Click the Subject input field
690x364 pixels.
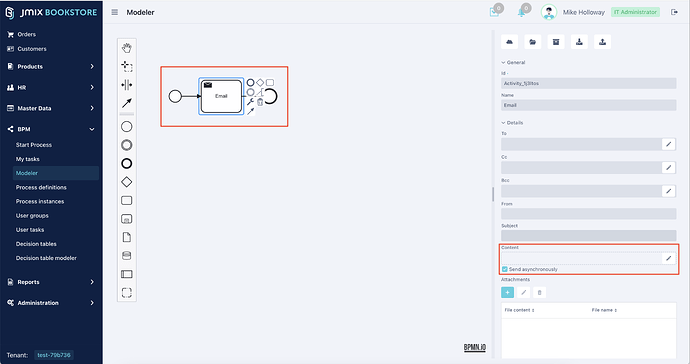(x=588, y=235)
